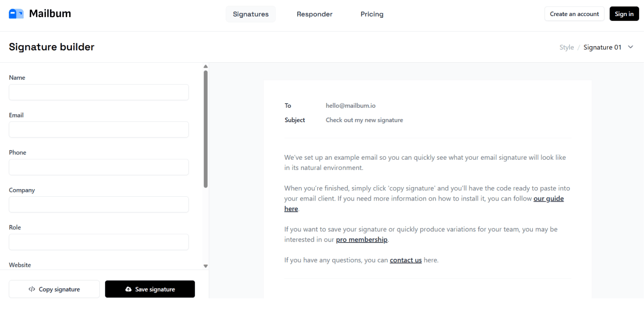Open the Signature 01 style dropdown

click(x=603, y=47)
